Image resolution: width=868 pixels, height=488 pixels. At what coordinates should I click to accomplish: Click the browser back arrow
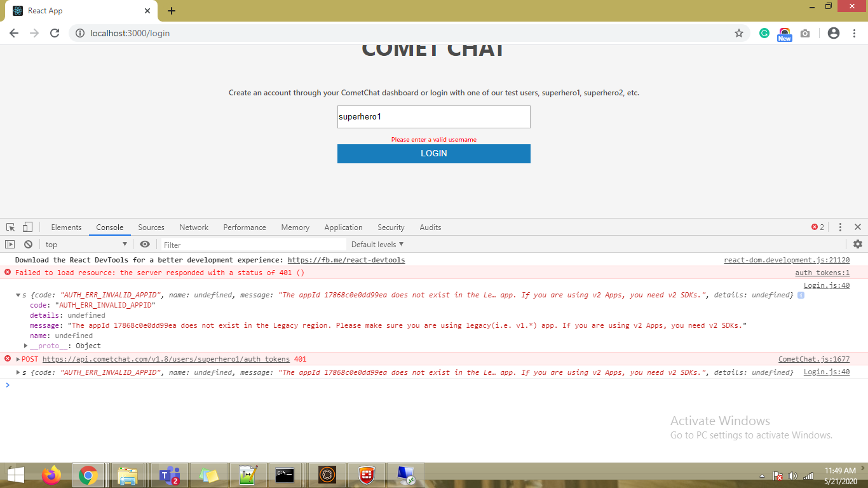click(14, 33)
